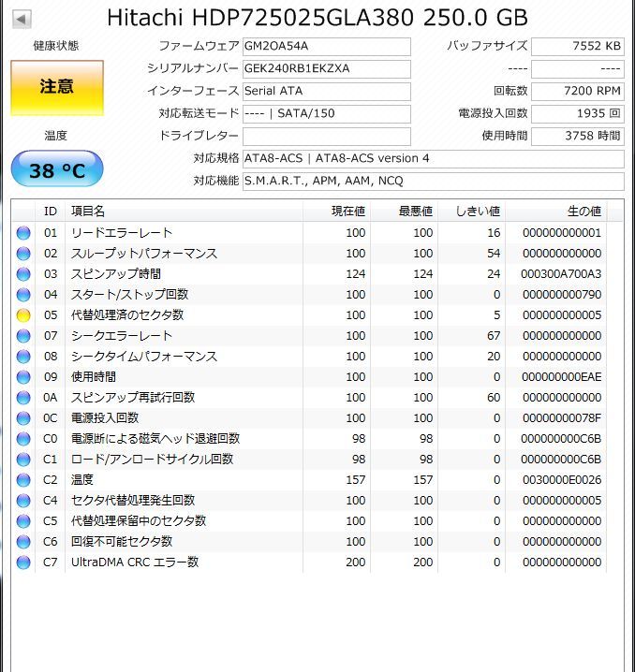Click the S.M.A.R.T., APM, AAM, NCQ features field
The image size is (635, 672).
click(433, 181)
